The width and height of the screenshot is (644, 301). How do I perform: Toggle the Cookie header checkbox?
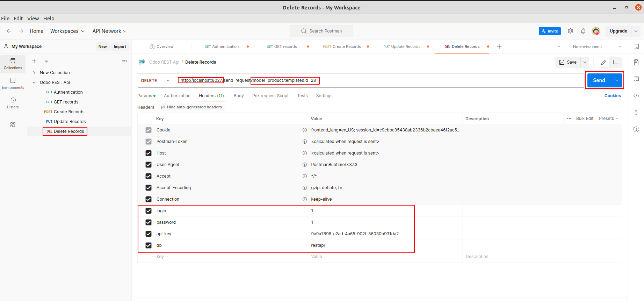point(149,130)
